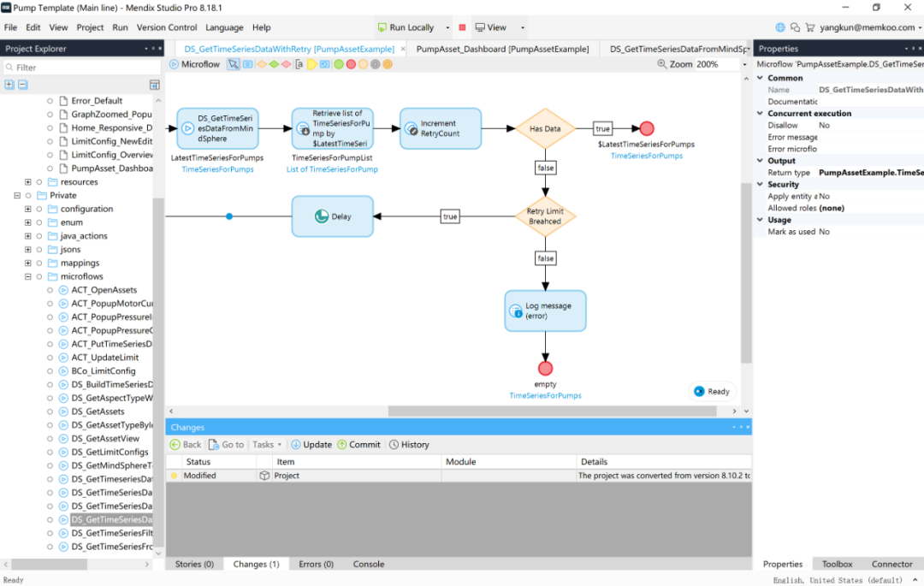Image resolution: width=924 pixels, height=586 pixels.
Task: Switch to the Stories (0) tab
Action: coord(194,565)
